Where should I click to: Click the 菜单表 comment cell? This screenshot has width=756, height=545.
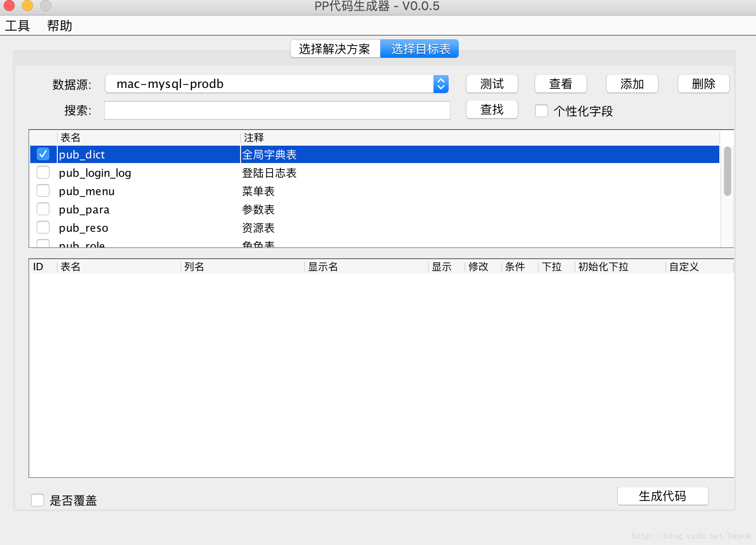tap(258, 191)
